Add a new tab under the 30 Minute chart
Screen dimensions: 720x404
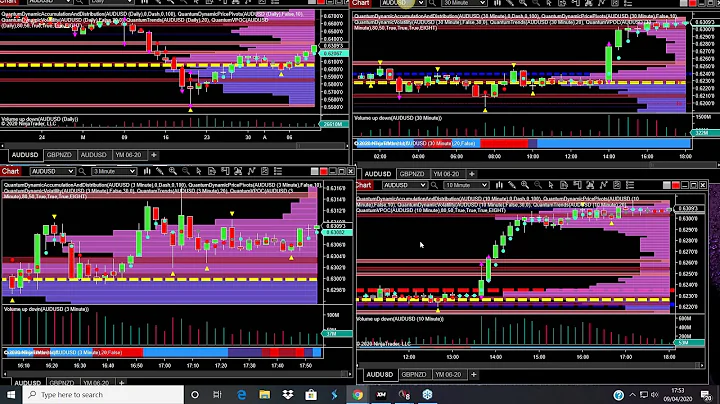(x=472, y=174)
